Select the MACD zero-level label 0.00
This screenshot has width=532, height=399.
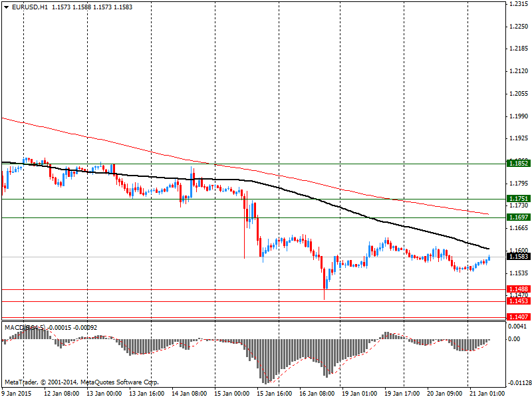(515, 339)
